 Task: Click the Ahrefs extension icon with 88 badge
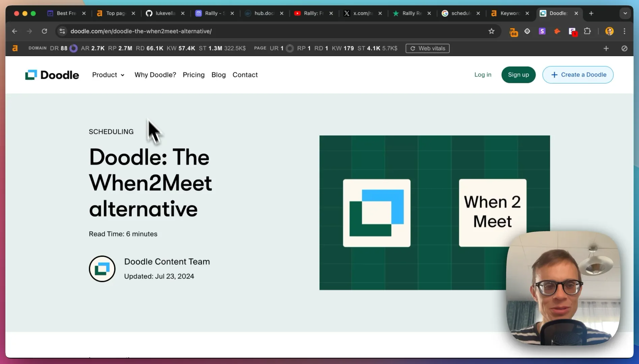click(513, 32)
